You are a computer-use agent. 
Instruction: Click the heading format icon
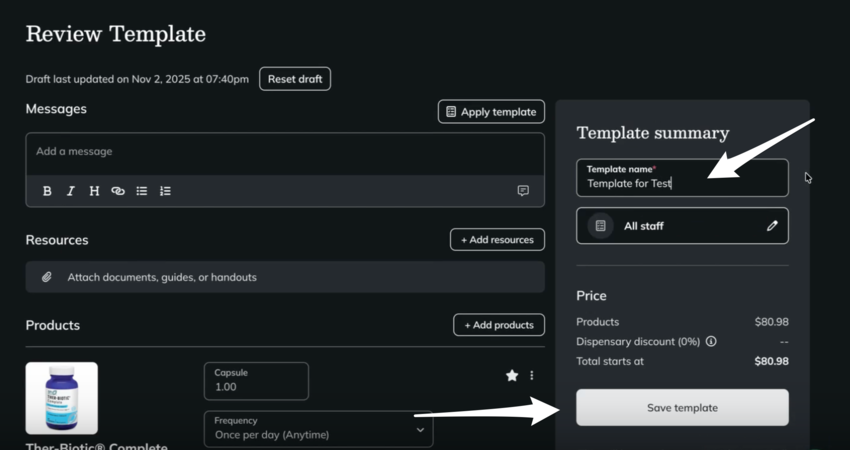(94, 191)
